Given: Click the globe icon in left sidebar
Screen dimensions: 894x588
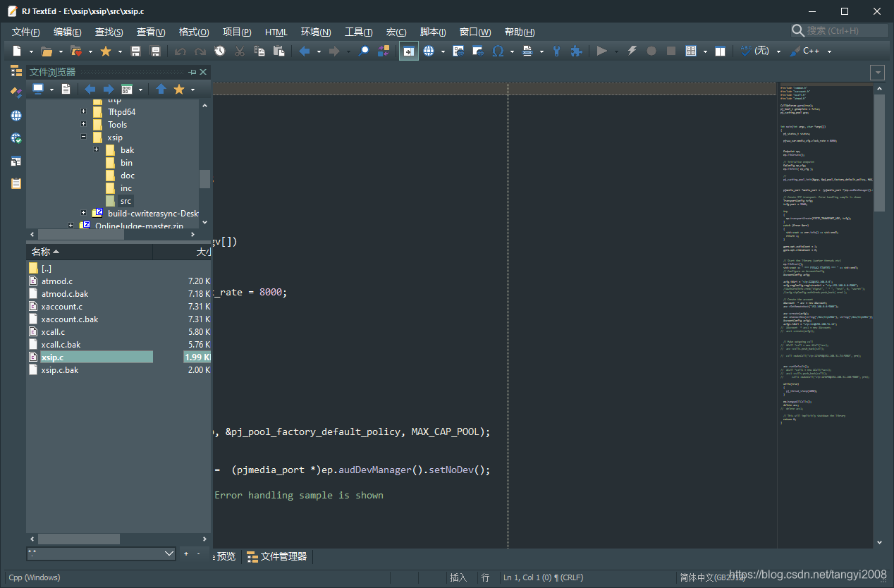Looking at the screenshot, I should click(x=16, y=116).
